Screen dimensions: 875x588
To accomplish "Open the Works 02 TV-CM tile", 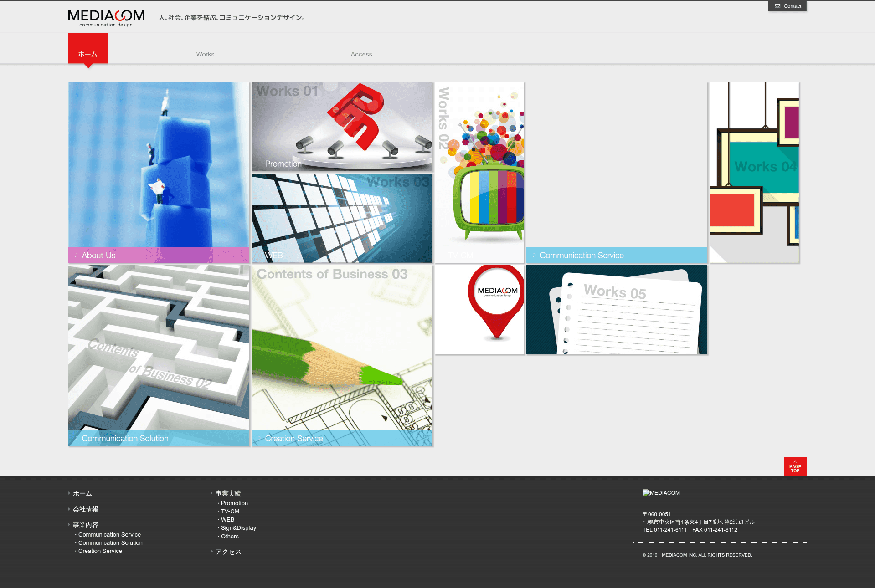I will (479, 172).
